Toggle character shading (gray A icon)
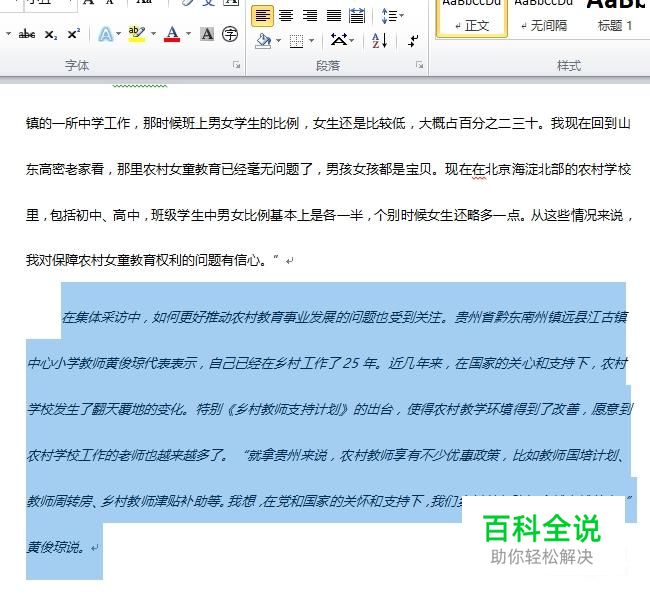 point(207,34)
